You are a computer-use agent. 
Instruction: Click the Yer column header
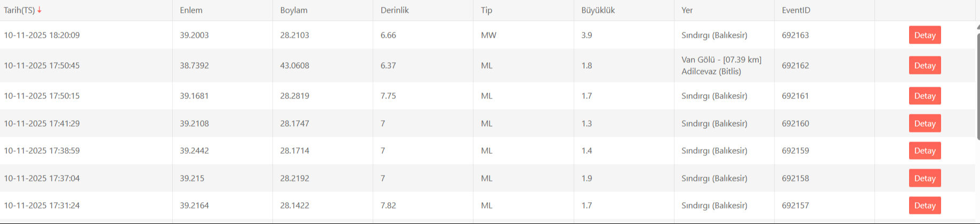click(687, 10)
